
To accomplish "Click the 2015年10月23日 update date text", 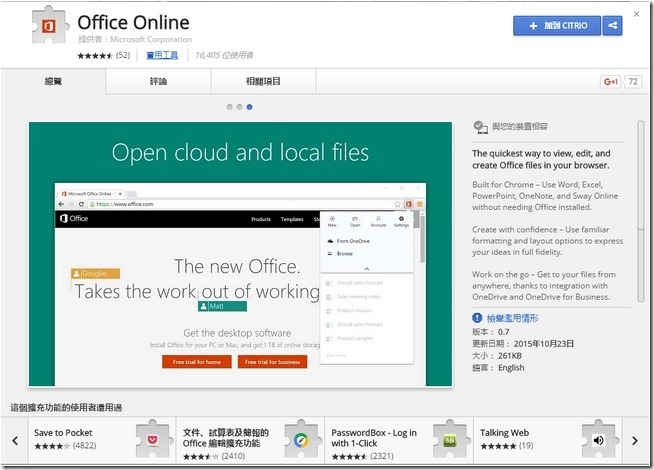I will [x=543, y=344].
